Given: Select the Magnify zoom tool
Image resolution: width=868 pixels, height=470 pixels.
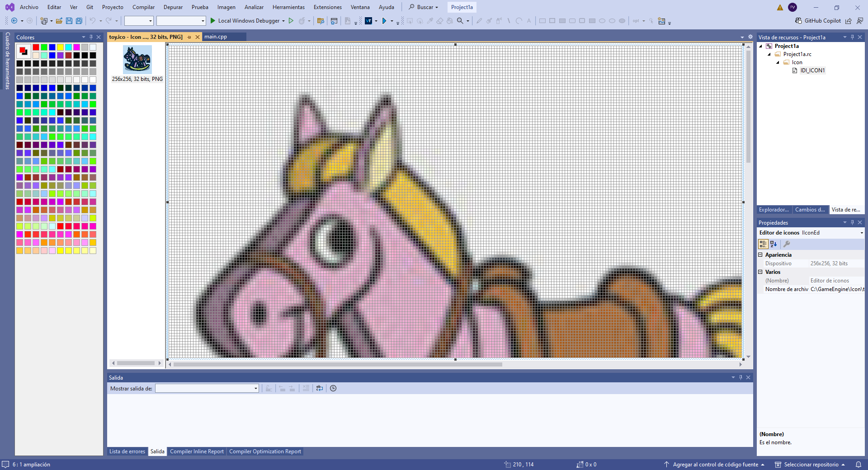Looking at the screenshot, I should click(x=460, y=21).
